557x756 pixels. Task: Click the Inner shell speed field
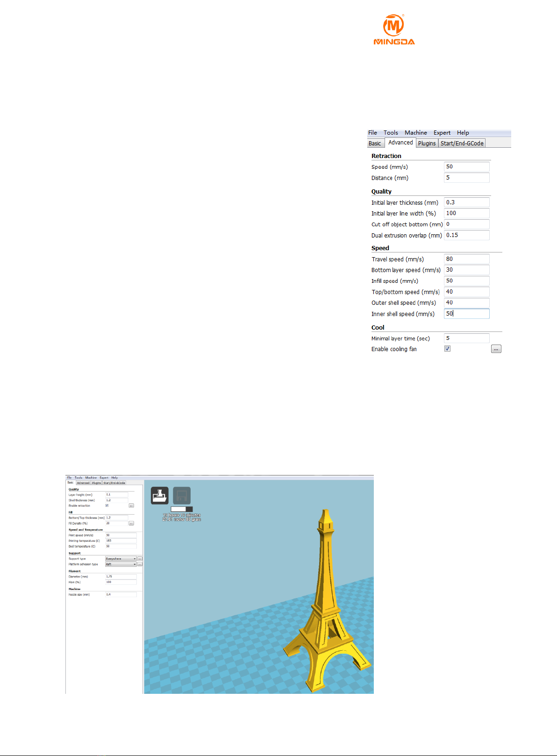pos(466,314)
